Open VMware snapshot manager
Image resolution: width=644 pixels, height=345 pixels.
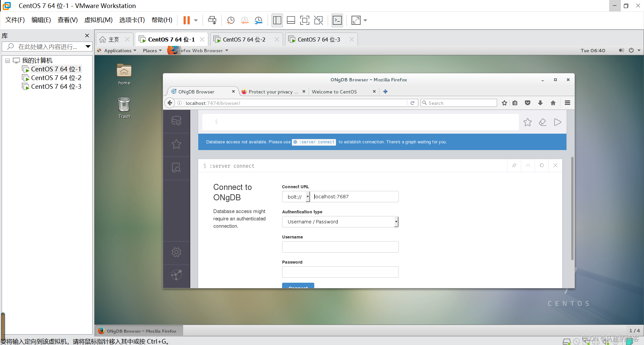pyautogui.click(x=259, y=20)
